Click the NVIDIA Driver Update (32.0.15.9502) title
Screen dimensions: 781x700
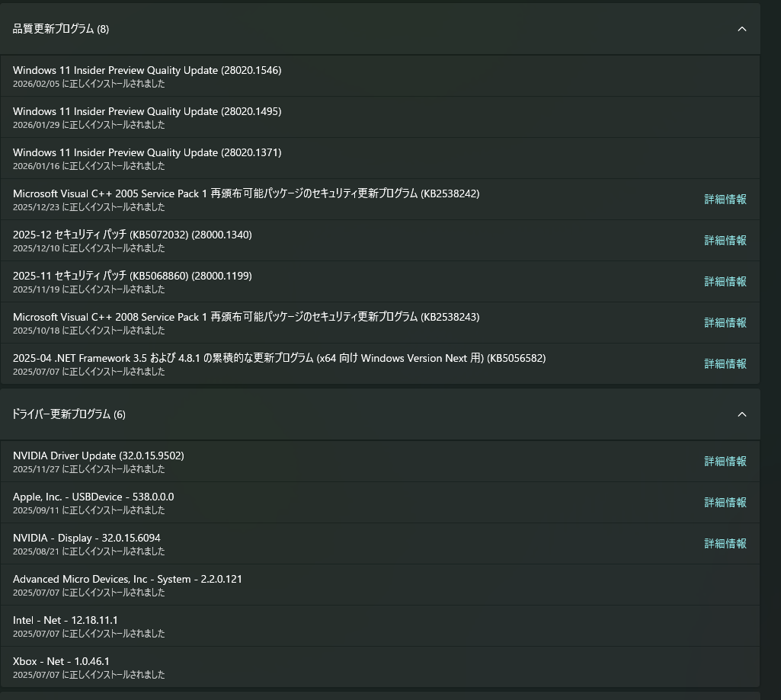98,455
